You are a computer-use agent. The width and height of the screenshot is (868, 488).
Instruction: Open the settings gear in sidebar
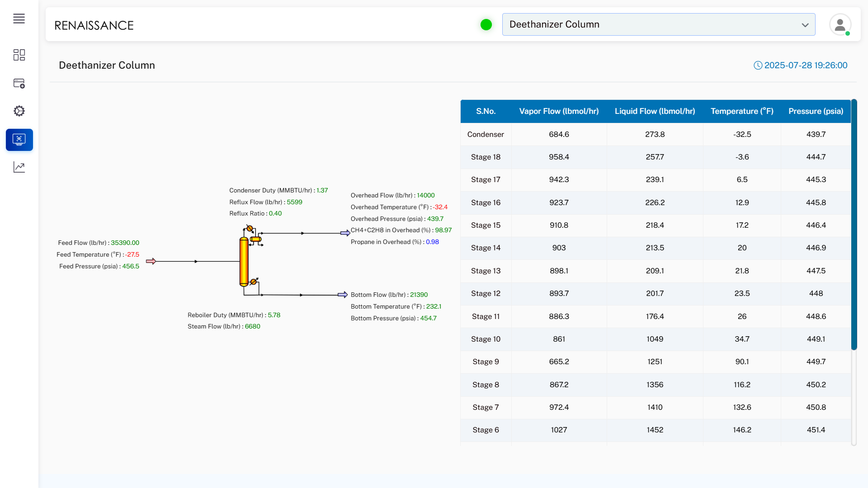[19, 111]
